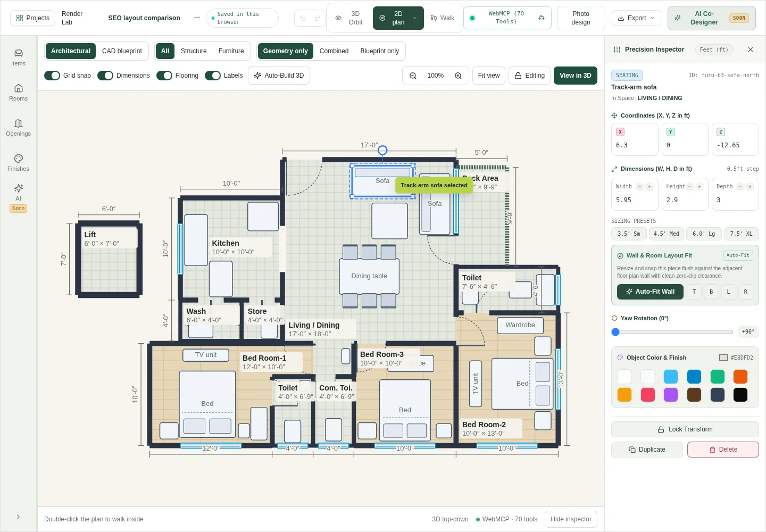Snap sofa to top wall T

pyautogui.click(x=694, y=292)
